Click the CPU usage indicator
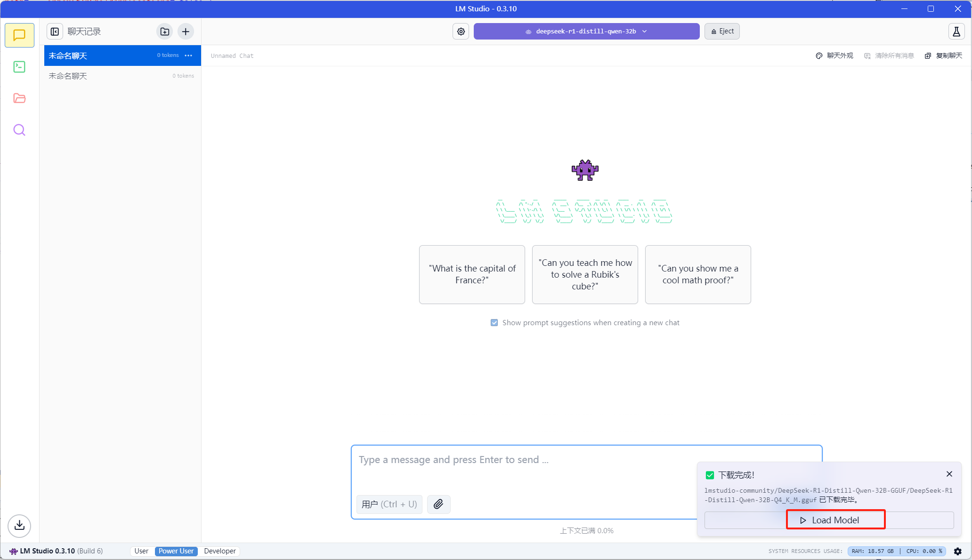 pyautogui.click(x=924, y=551)
